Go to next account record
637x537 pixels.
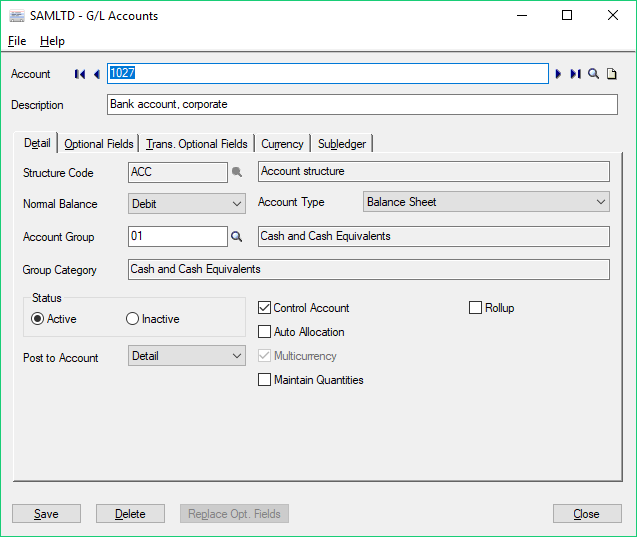(559, 74)
